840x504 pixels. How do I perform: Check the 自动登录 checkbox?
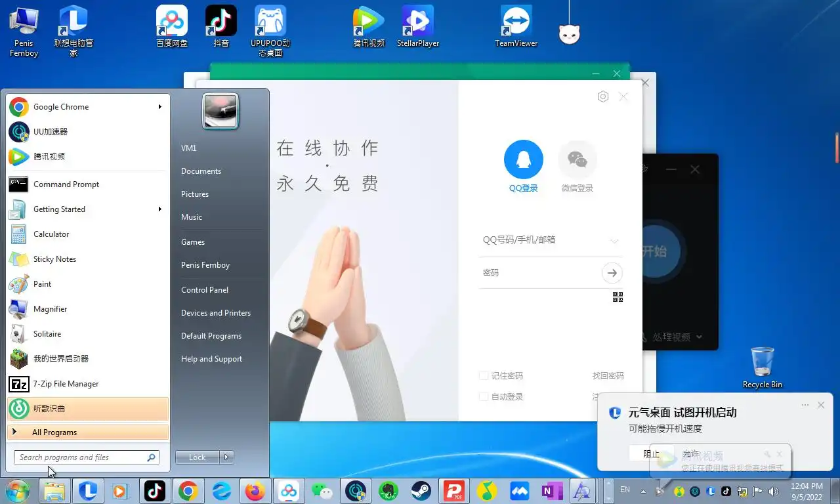coord(484,397)
